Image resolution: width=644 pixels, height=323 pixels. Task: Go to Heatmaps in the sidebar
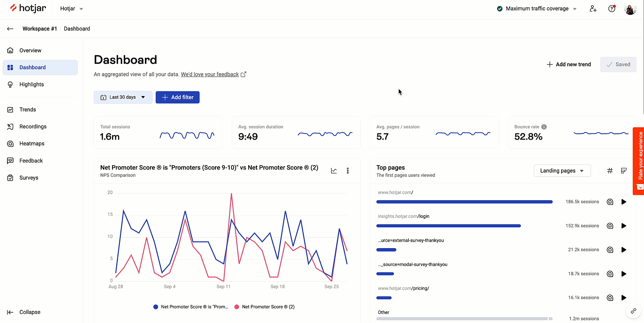[32, 144]
